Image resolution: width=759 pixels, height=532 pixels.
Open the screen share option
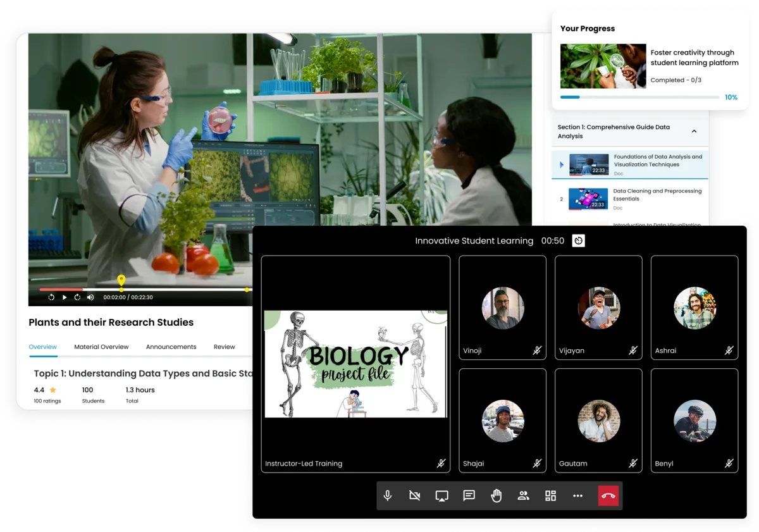pos(441,496)
